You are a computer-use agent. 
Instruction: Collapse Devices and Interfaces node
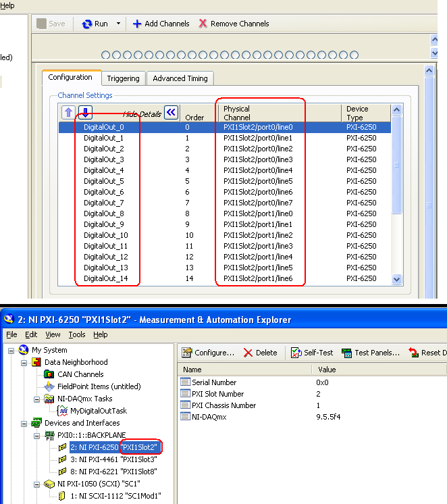(24, 424)
